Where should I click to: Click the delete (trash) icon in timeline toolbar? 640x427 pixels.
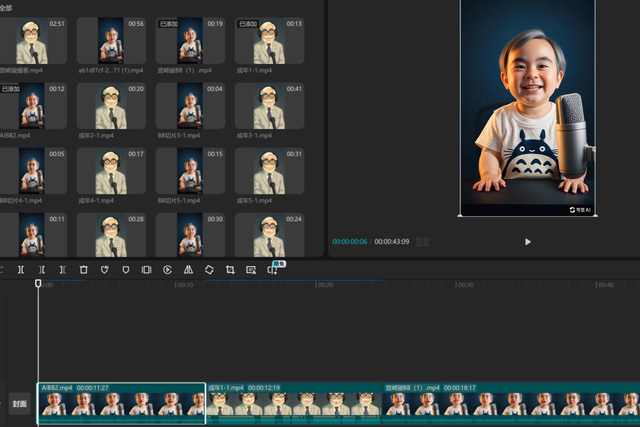83,270
